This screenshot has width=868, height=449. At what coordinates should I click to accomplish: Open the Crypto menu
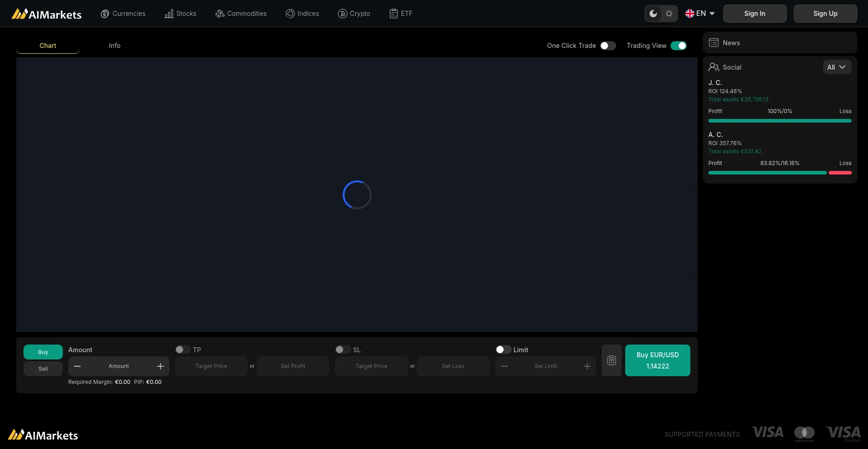[354, 14]
